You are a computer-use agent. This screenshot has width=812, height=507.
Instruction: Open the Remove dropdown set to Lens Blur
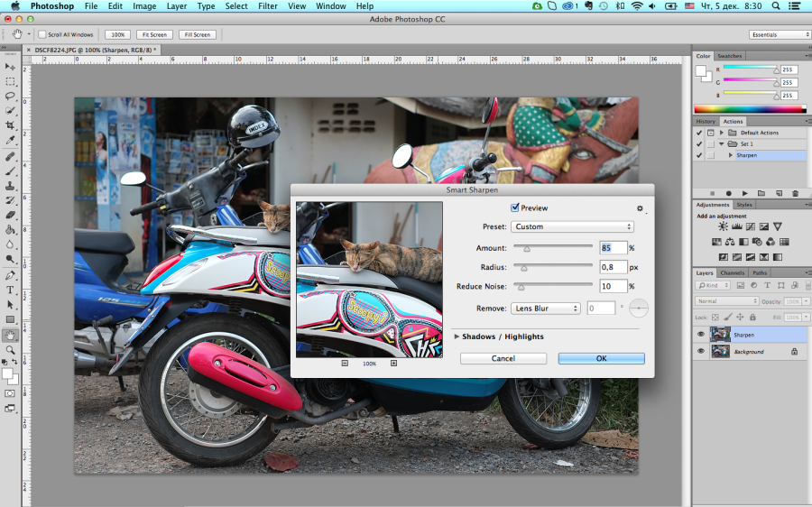[546, 309]
